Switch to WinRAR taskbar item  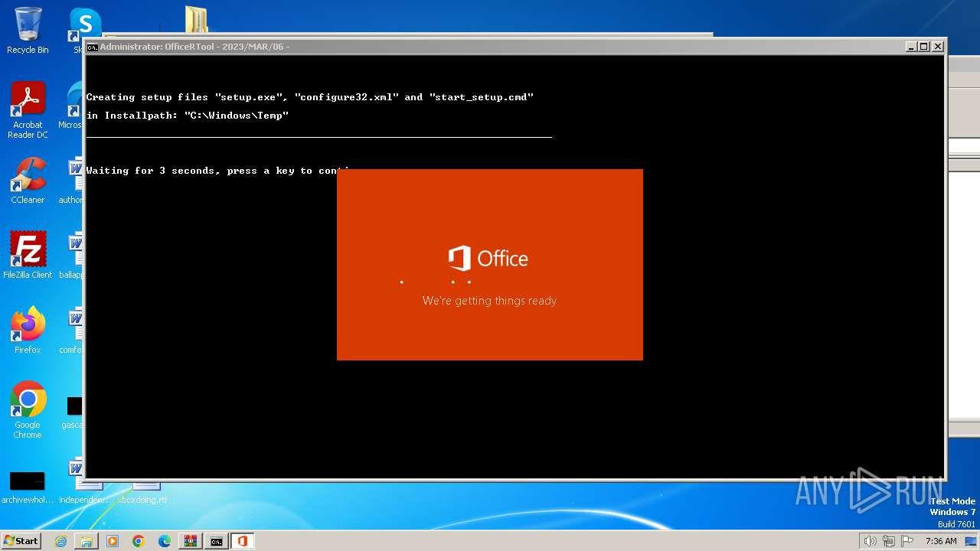(x=191, y=541)
